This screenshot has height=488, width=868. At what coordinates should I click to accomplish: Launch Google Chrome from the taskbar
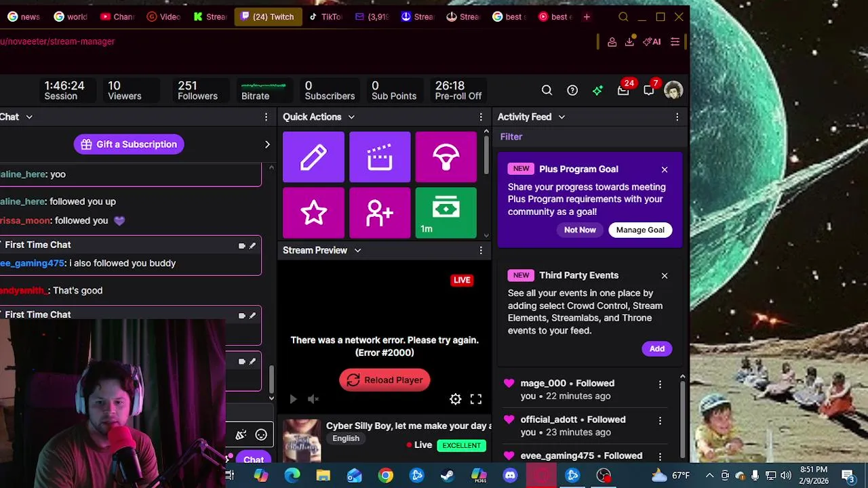click(385, 476)
